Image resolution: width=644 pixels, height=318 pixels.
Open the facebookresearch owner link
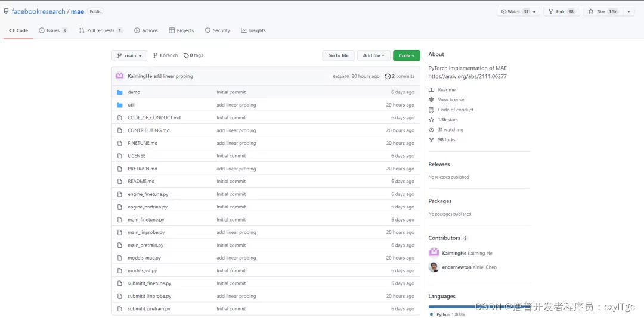pyautogui.click(x=38, y=11)
